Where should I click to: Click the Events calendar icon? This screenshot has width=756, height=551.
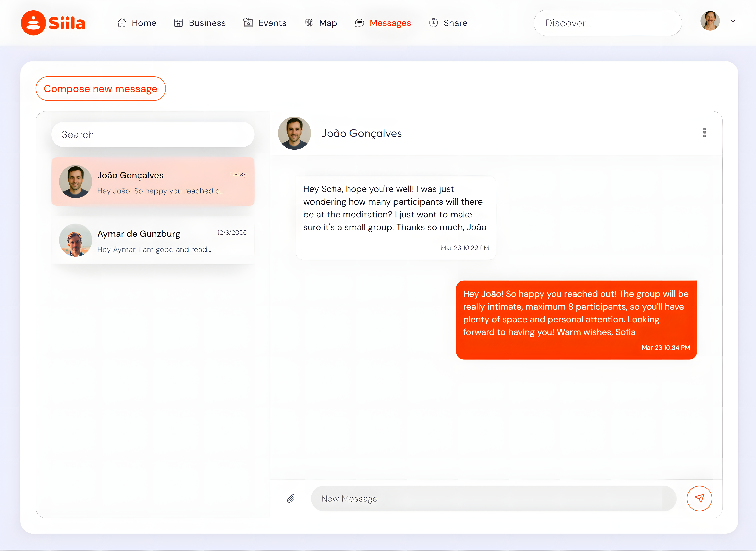(x=248, y=23)
